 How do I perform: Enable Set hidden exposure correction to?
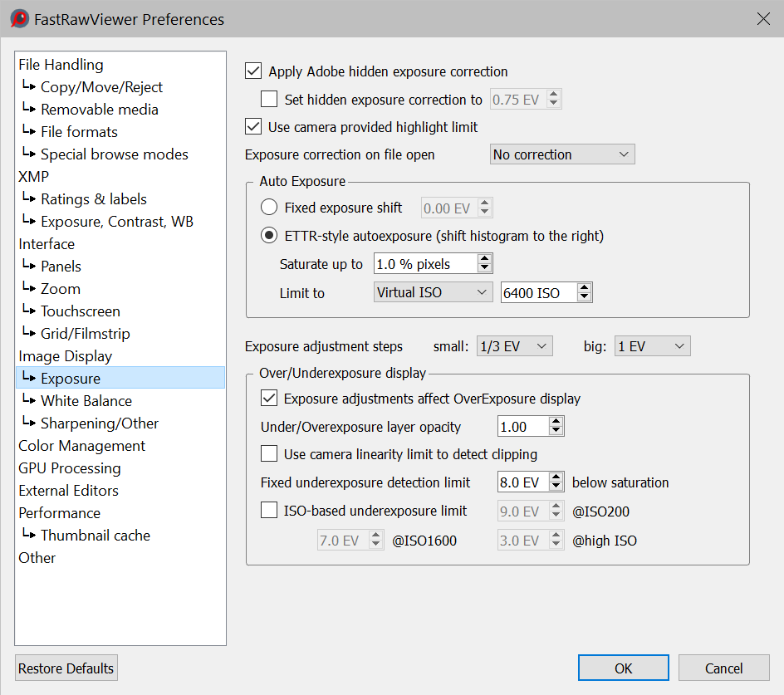(x=269, y=100)
